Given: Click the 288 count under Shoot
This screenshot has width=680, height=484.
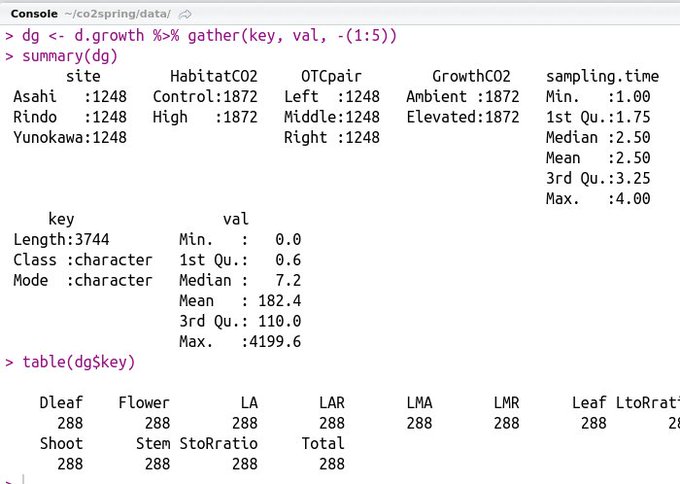Looking at the screenshot, I should [70, 464].
